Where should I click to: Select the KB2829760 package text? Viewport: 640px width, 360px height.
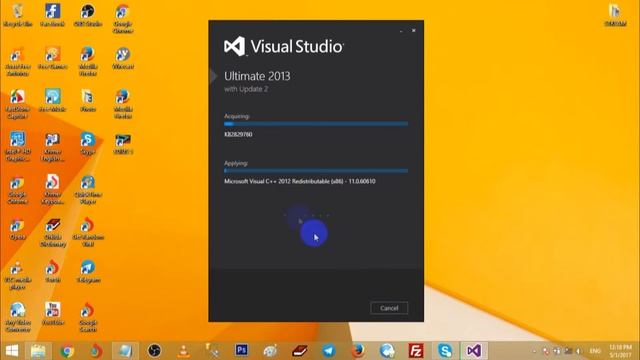[238, 134]
